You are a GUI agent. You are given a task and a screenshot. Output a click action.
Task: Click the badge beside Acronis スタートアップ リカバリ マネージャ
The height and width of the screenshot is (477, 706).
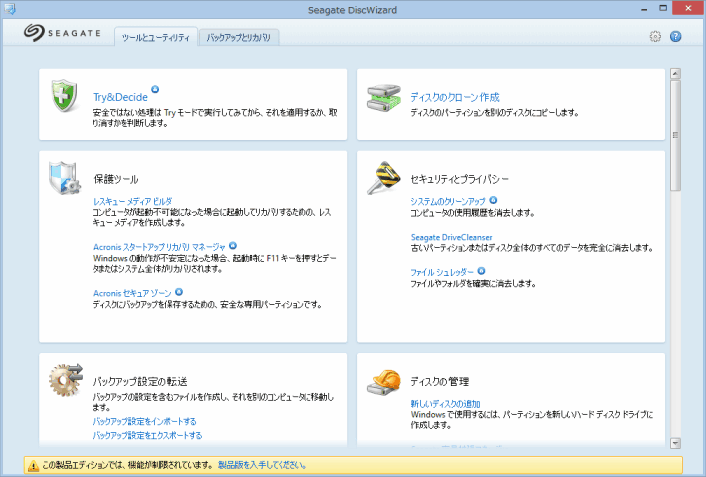pyautogui.click(x=233, y=245)
